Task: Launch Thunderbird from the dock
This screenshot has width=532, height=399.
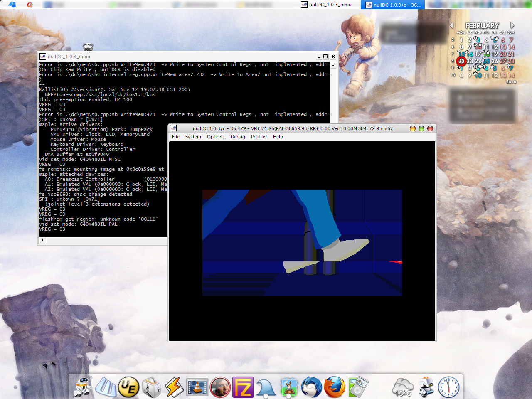Action: [x=312, y=387]
